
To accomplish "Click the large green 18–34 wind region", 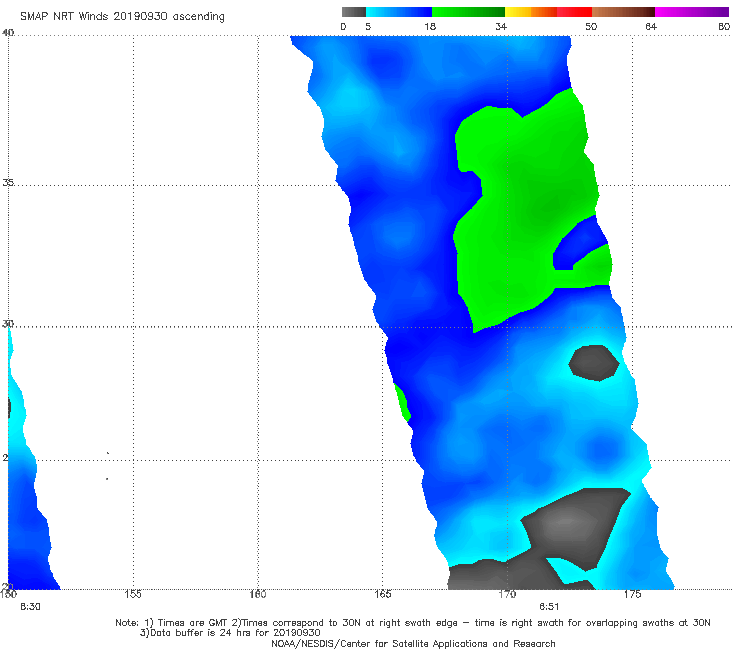I will coord(529,208).
